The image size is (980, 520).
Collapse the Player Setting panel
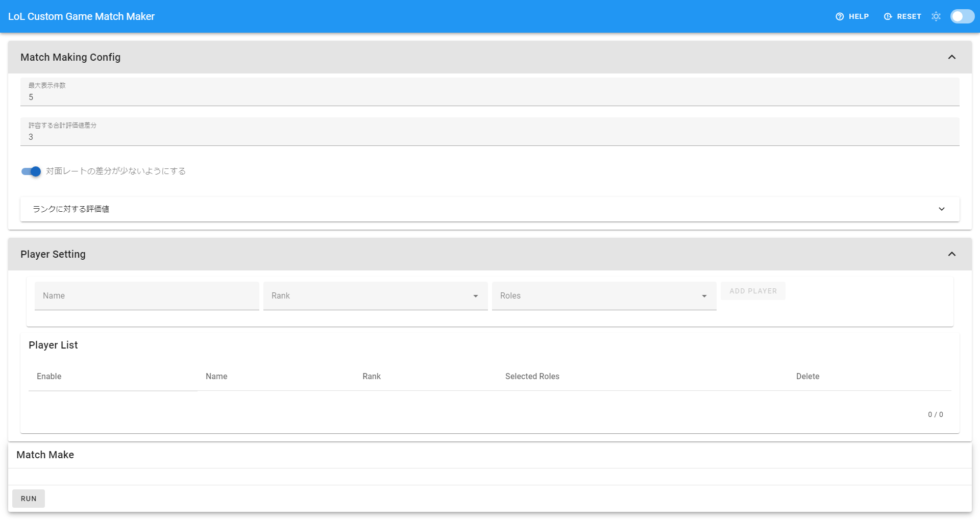(951, 254)
